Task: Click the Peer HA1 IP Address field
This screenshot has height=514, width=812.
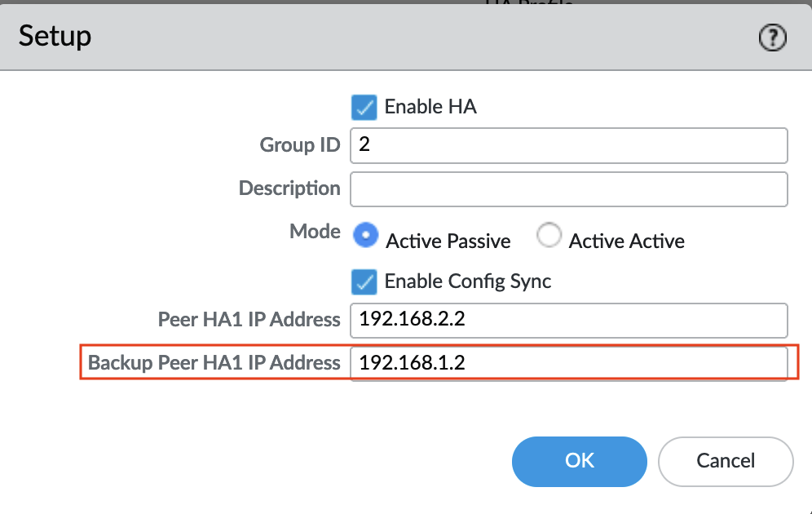Action: coord(568,320)
